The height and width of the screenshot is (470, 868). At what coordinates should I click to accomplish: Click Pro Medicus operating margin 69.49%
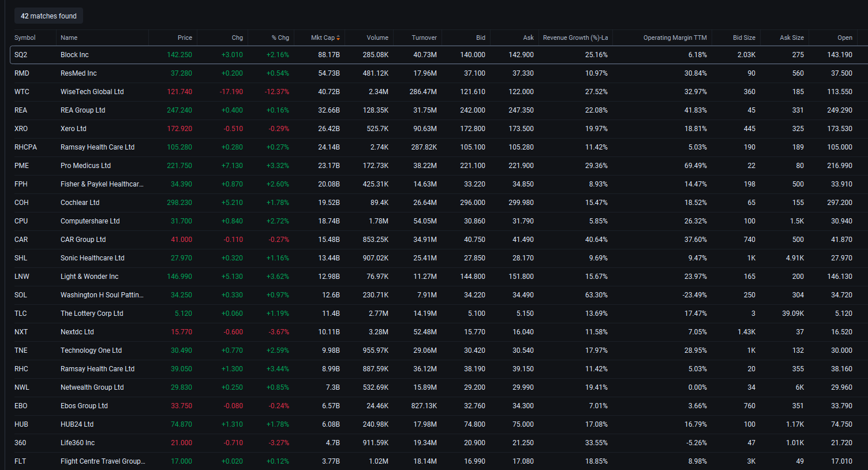click(695, 166)
